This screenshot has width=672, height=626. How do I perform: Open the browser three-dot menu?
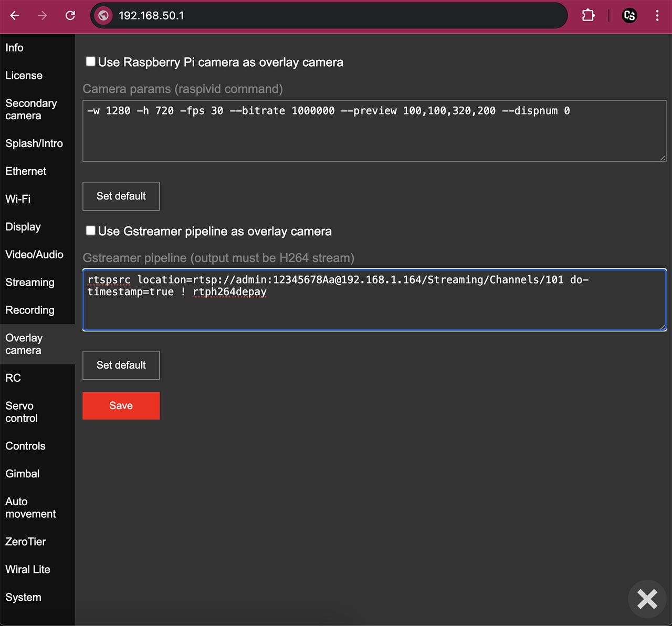point(657,16)
